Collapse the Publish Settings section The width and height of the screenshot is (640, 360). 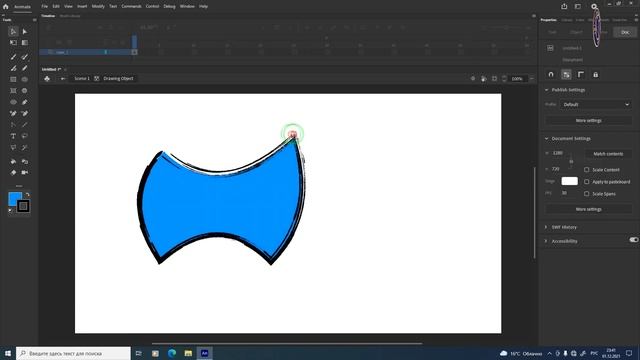pos(547,90)
